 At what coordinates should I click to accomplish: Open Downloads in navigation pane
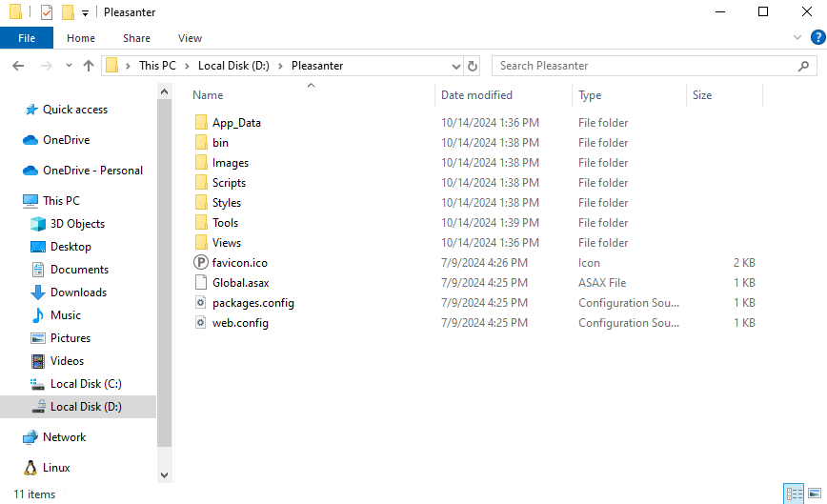point(78,292)
